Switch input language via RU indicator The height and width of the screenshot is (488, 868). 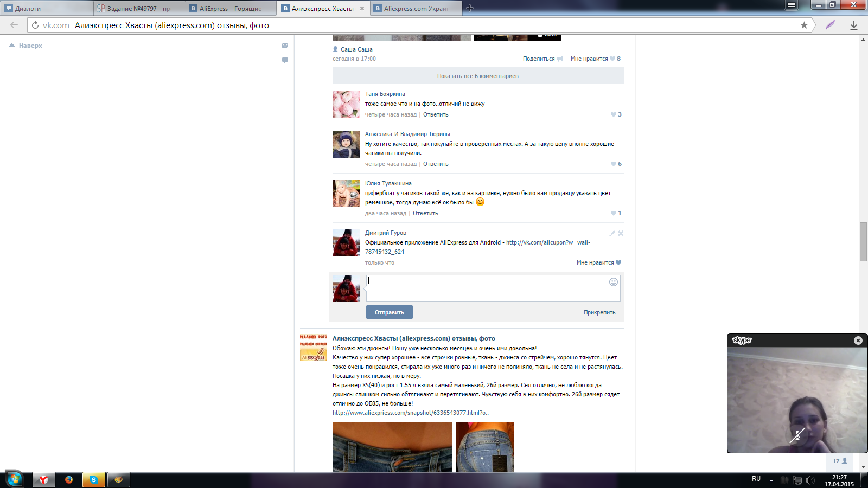tap(756, 479)
